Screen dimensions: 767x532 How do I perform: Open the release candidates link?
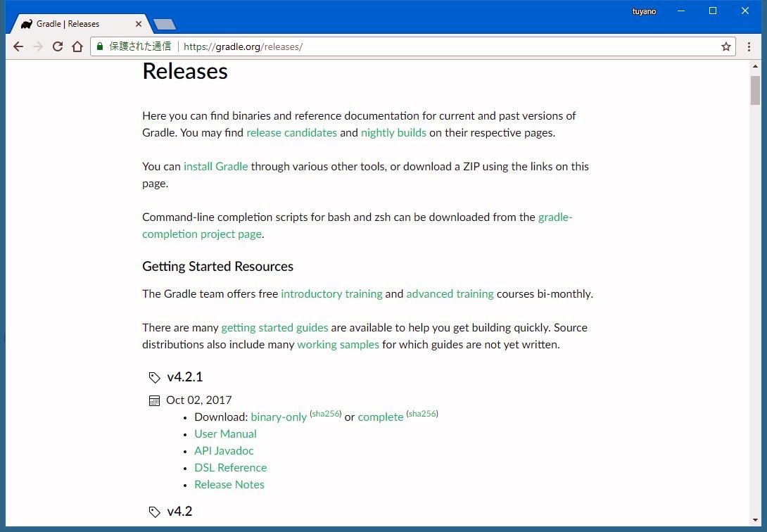291,132
